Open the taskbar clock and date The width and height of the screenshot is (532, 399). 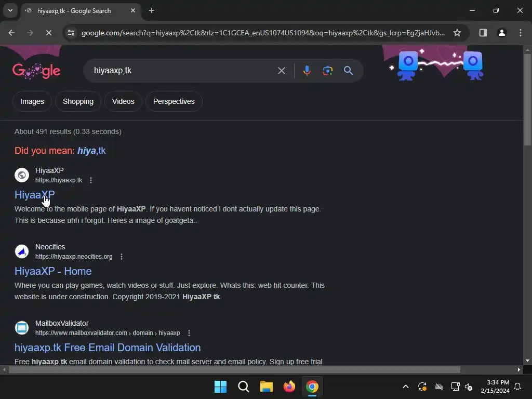coord(495,387)
